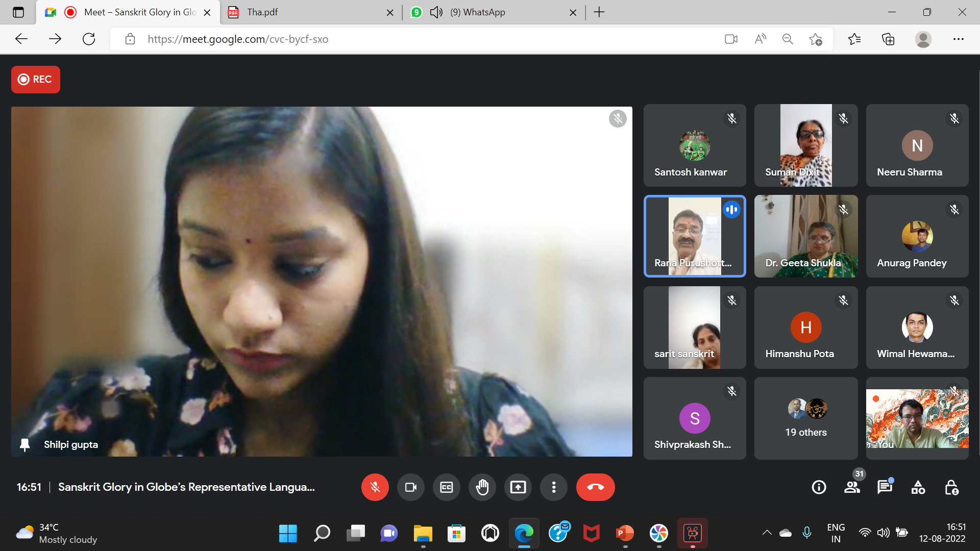Open the Activities panel icon
980x551 pixels.
click(918, 487)
